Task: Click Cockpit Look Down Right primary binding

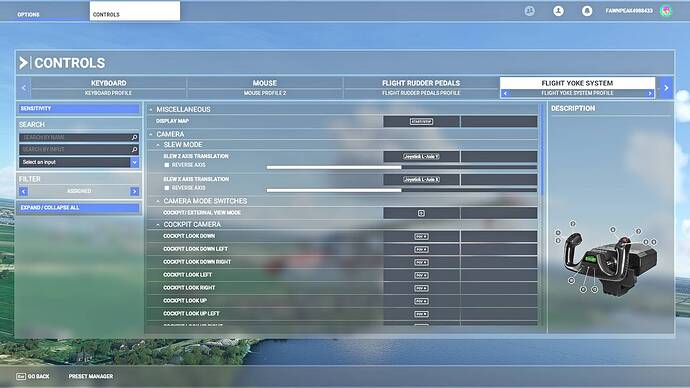Action: pyautogui.click(x=421, y=263)
